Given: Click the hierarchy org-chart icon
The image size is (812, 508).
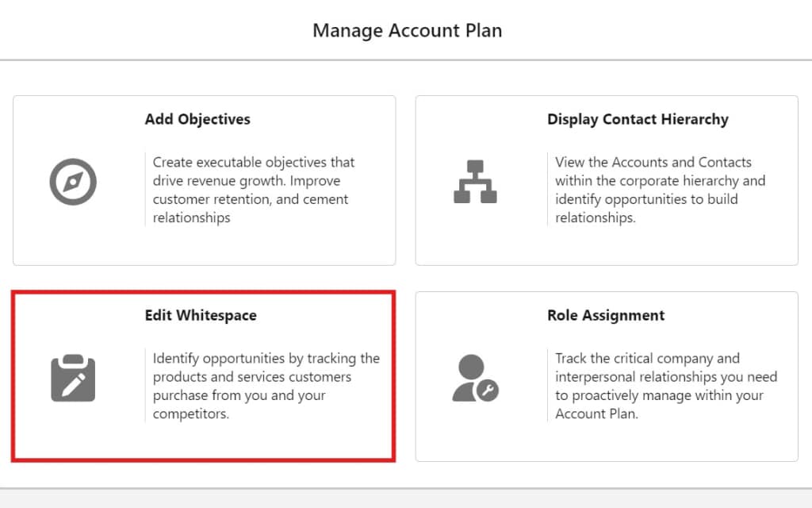Looking at the screenshot, I should point(475,182).
